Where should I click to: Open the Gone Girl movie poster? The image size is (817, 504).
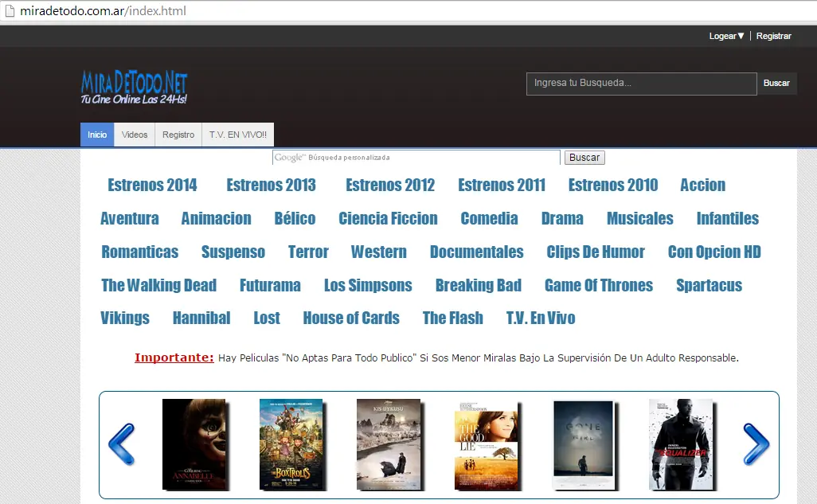click(x=584, y=446)
